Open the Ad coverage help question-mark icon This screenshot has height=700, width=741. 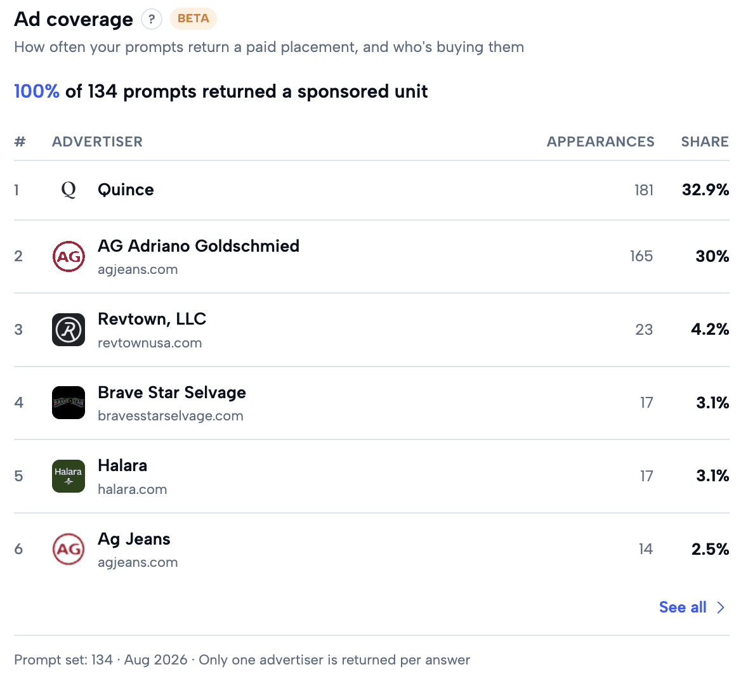[x=151, y=20]
